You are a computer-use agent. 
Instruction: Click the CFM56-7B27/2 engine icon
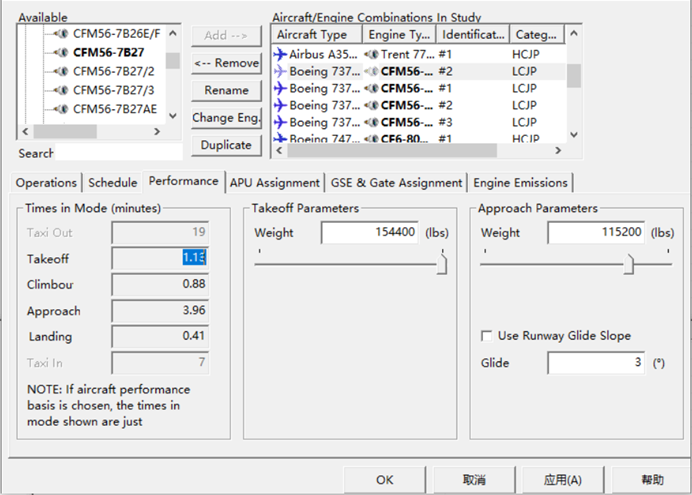point(61,71)
